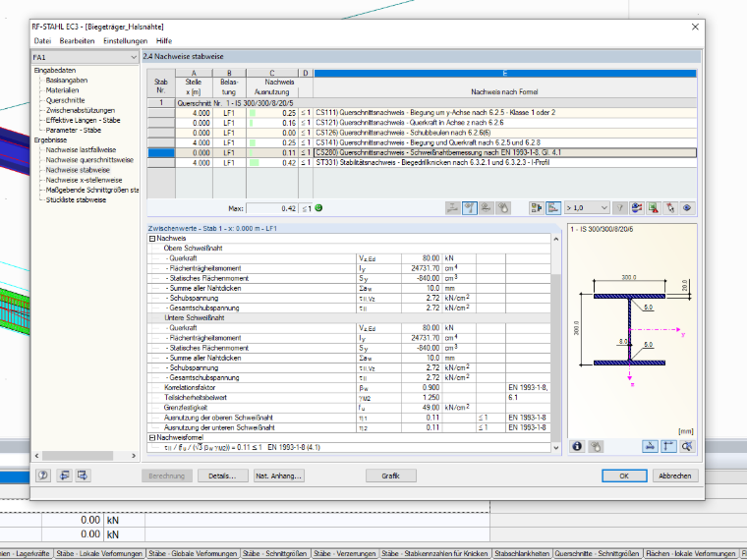Click the cross-section drawing IS 300/300/8/20/5
The image size is (747, 560).
click(x=630, y=330)
